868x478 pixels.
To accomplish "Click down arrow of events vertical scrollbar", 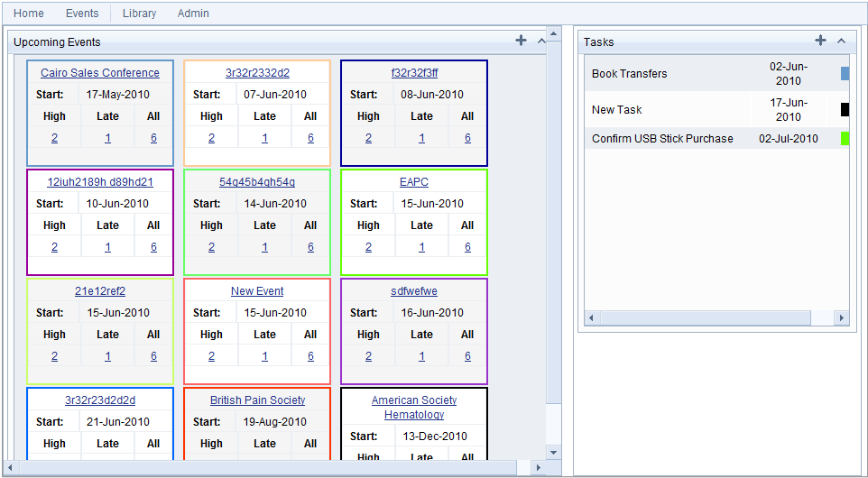I will point(554,453).
